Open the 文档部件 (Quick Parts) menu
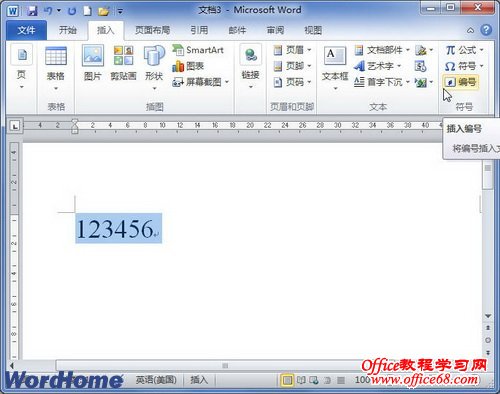This screenshot has height=394, width=500. [382, 50]
